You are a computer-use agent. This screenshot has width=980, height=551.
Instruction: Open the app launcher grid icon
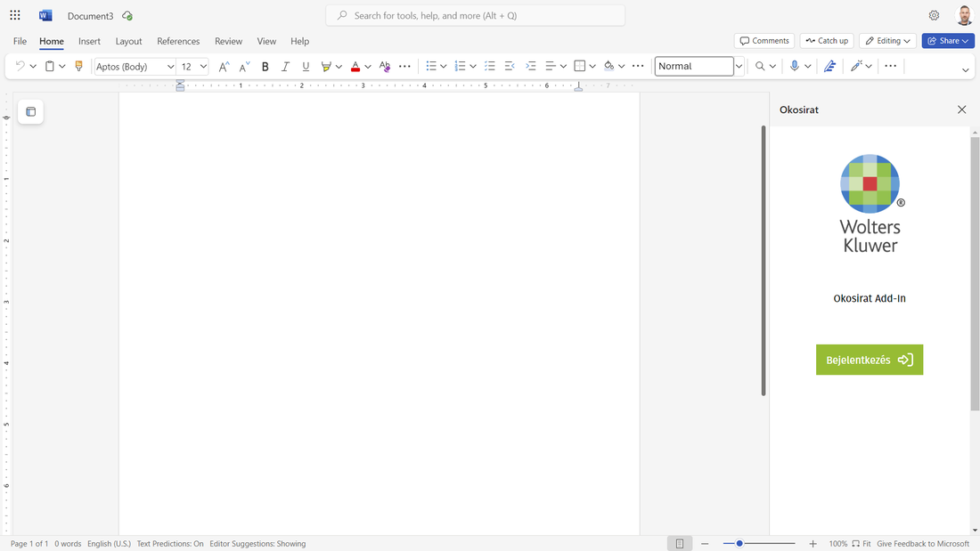point(15,15)
